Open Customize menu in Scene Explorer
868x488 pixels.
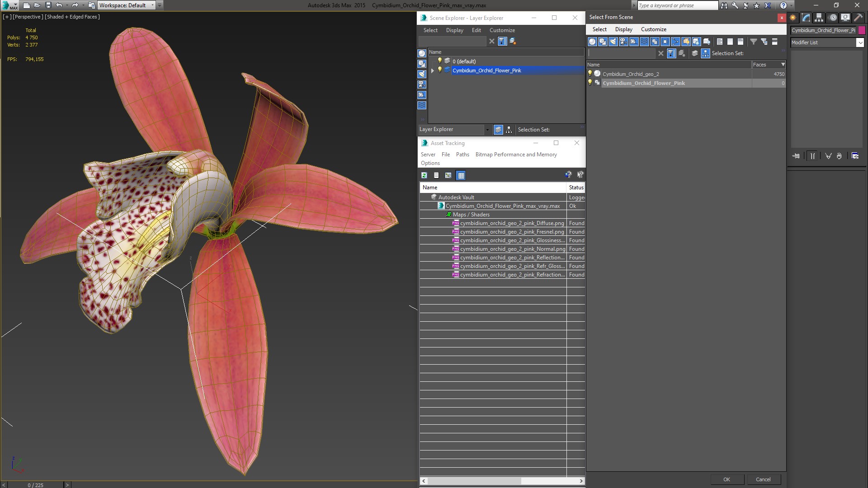click(x=502, y=30)
